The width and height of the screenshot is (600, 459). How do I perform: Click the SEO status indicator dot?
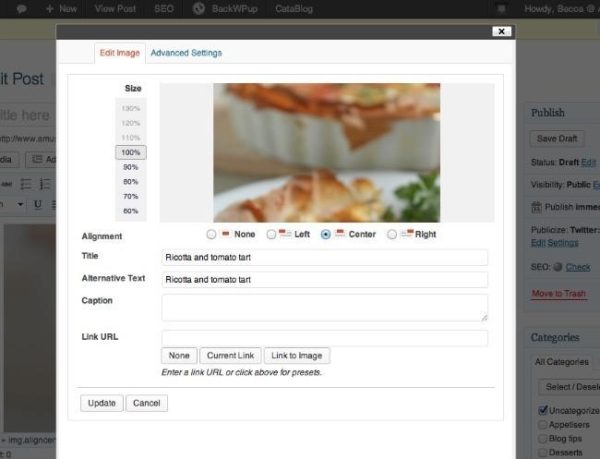click(557, 267)
